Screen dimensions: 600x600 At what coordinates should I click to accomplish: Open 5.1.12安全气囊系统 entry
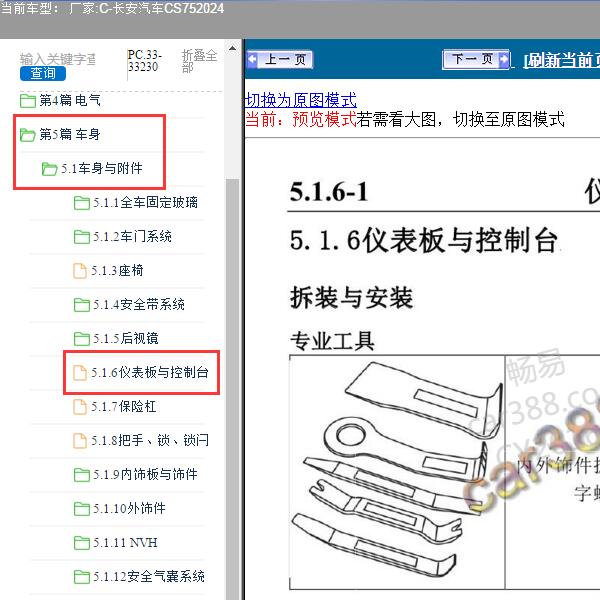[x=149, y=577]
